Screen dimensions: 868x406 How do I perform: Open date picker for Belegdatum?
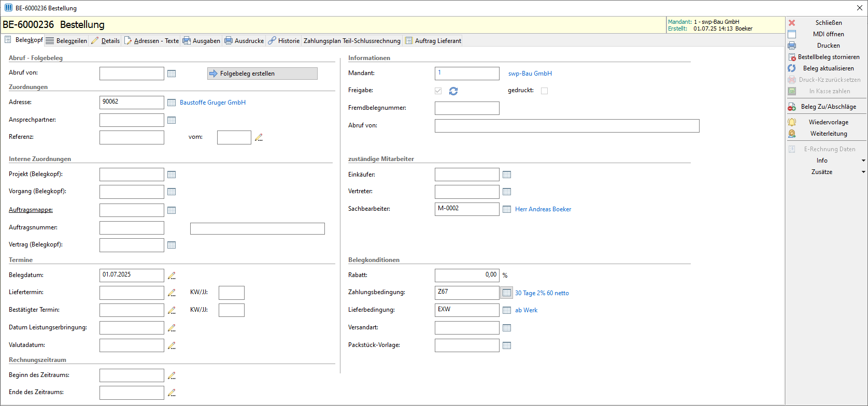pyautogui.click(x=172, y=275)
